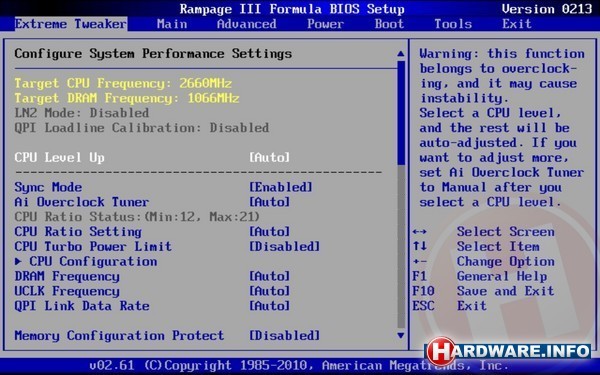Toggle Sync Mode [Enabled] value
Screen dimensions: 600x375
coord(281,187)
